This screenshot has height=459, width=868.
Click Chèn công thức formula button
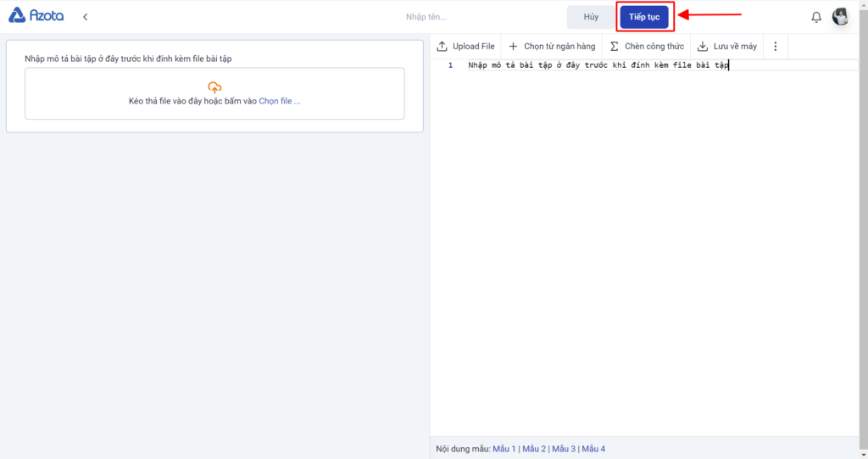click(647, 46)
